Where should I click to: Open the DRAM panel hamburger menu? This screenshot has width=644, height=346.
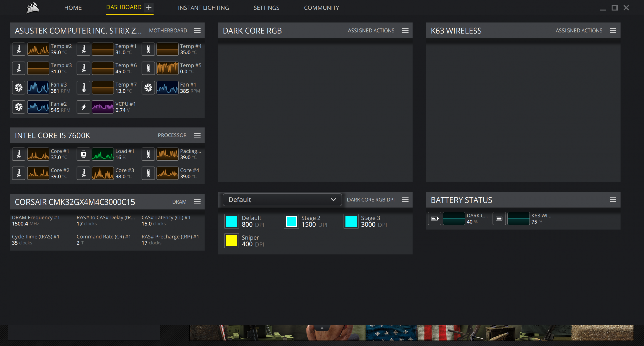click(x=197, y=202)
